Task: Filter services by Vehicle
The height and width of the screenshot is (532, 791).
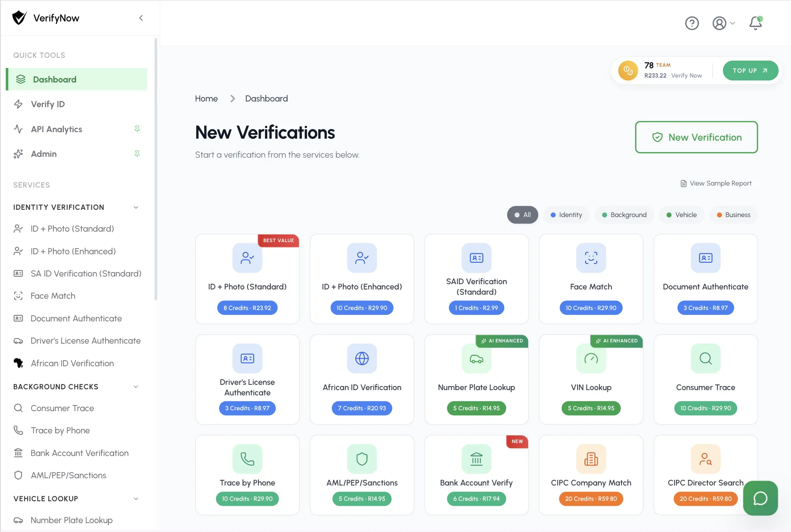Action: [682, 215]
